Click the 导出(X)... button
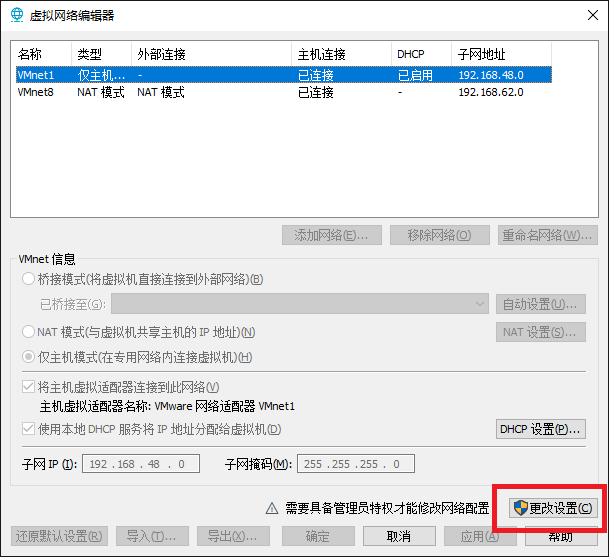 click(233, 536)
